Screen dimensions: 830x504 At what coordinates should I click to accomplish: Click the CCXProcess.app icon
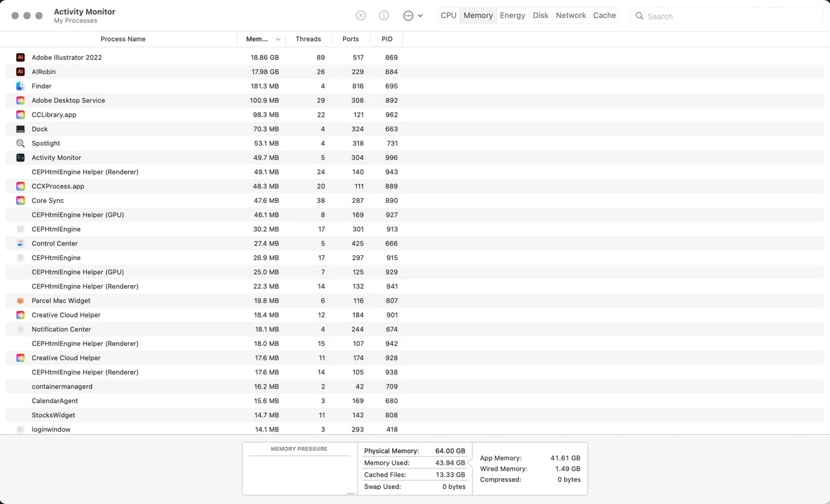pyautogui.click(x=20, y=186)
